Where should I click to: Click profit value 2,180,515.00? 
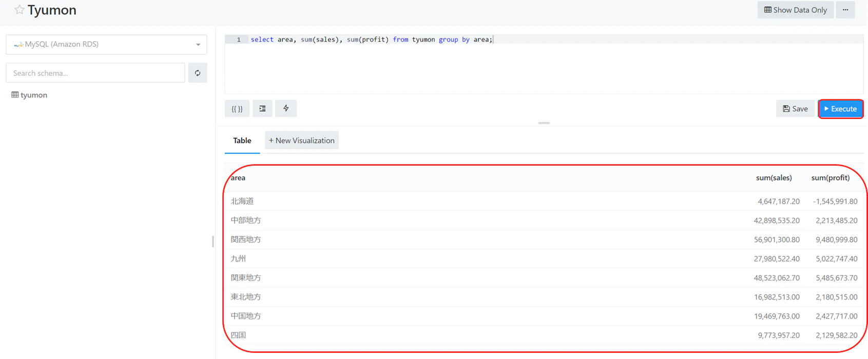[837, 297]
